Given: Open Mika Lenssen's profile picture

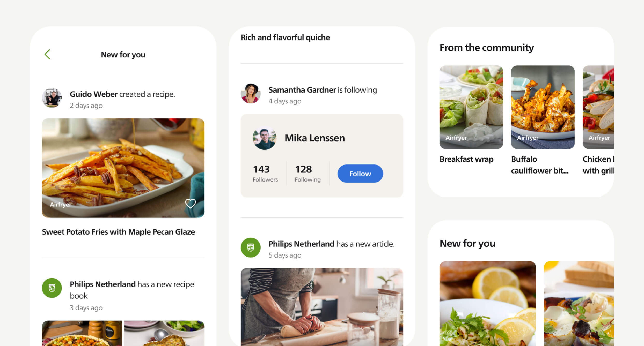Looking at the screenshot, I should [264, 138].
